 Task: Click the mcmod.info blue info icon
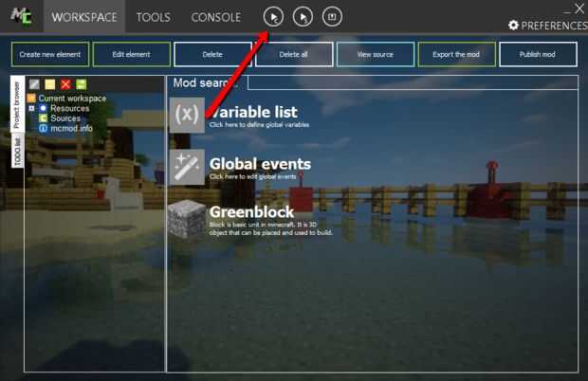(43, 129)
